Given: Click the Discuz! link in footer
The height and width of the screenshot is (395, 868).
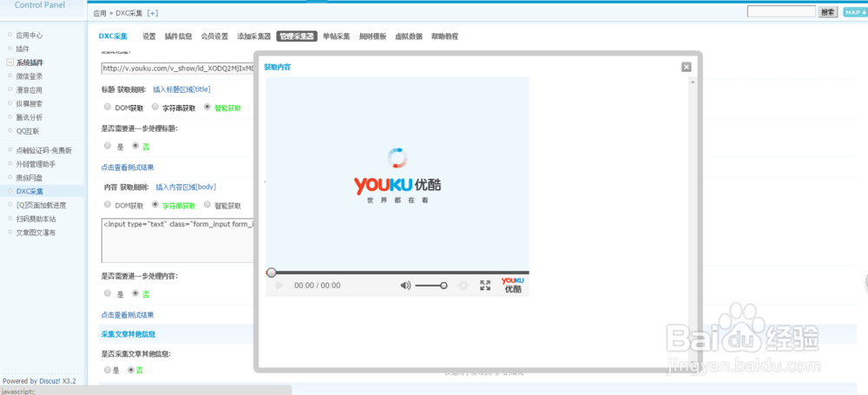Looking at the screenshot, I should tap(49, 381).
